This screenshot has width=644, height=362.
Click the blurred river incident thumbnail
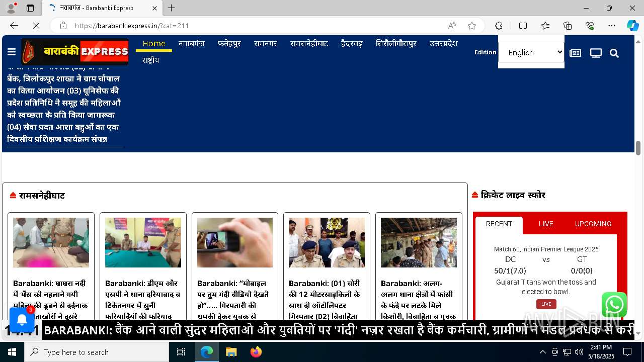51,242
